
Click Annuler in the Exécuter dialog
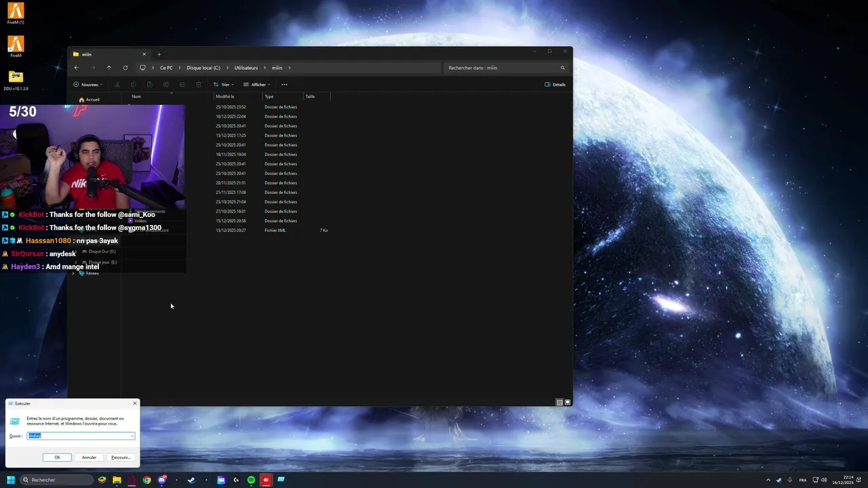click(x=89, y=457)
